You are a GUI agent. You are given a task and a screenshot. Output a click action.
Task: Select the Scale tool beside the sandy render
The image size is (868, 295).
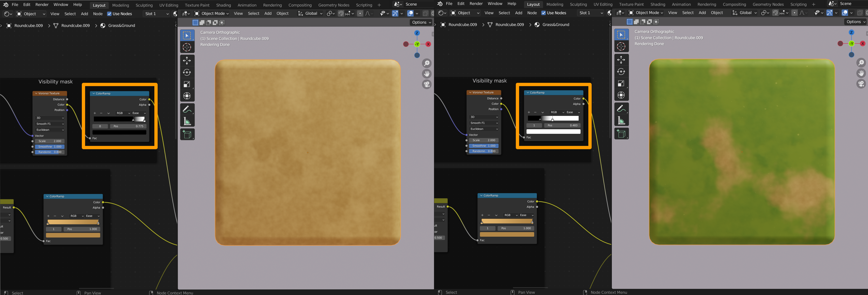187,84
